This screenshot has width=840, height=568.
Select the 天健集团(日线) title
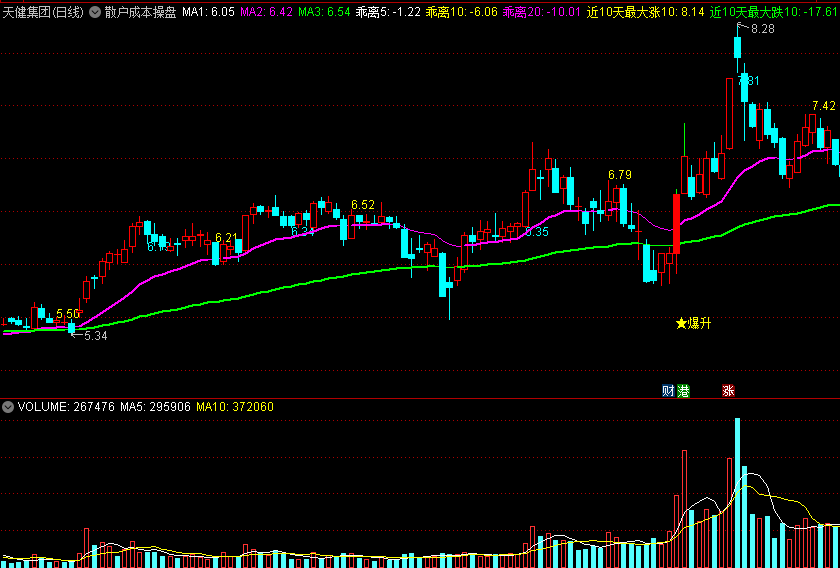(x=43, y=12)
